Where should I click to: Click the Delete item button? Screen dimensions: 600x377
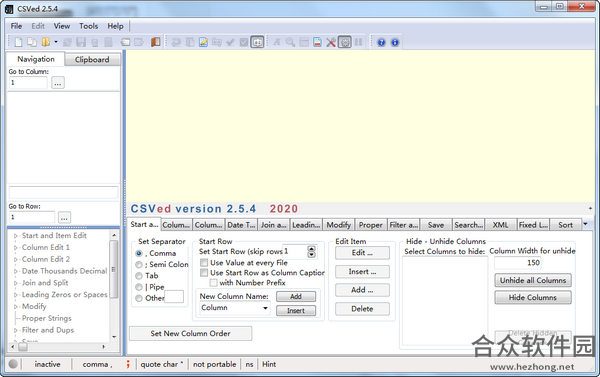coord(362,308)
